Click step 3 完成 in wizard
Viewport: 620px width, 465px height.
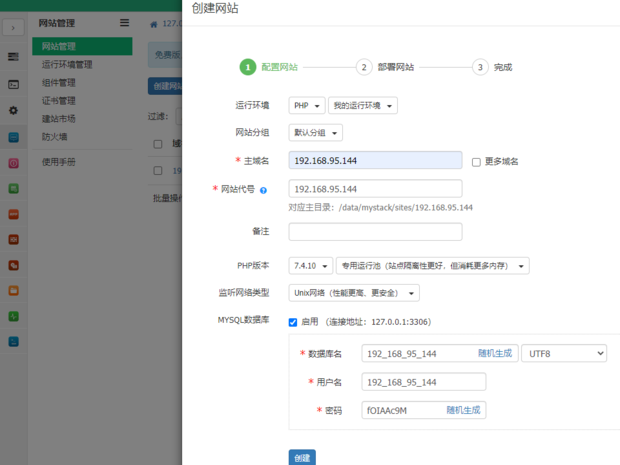coord(492,67)
